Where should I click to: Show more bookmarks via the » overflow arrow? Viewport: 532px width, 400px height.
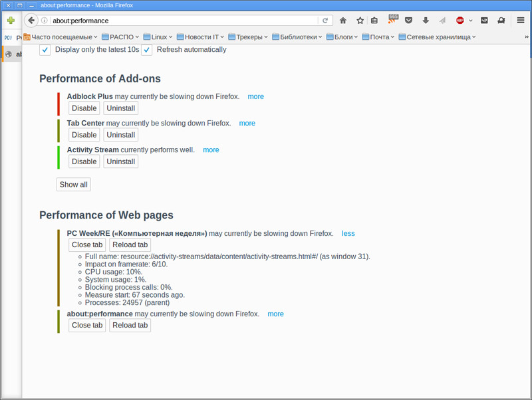coord(527,37)
